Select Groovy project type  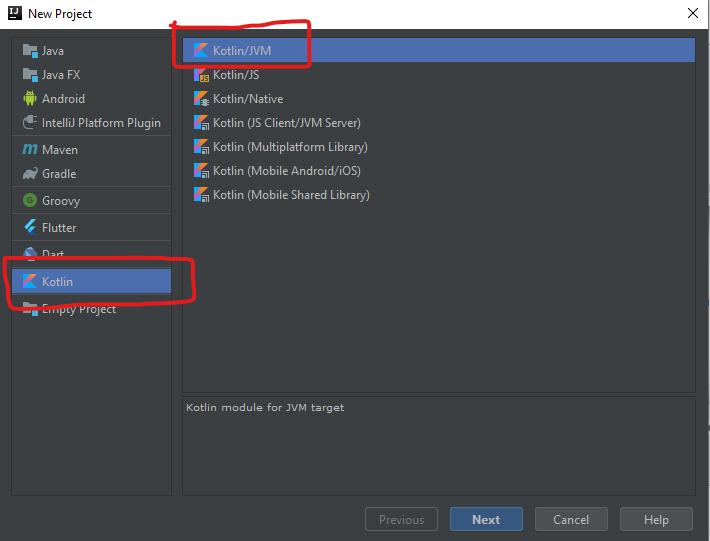91,200
